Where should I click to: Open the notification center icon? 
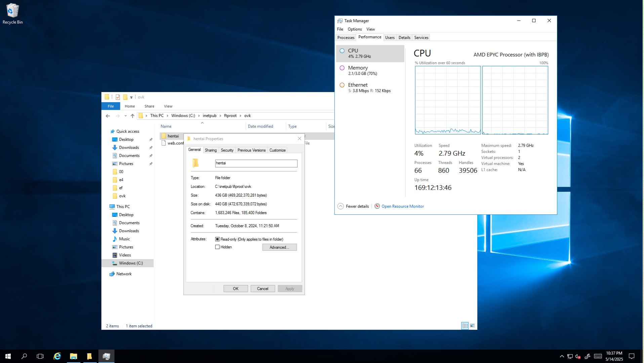632,356
